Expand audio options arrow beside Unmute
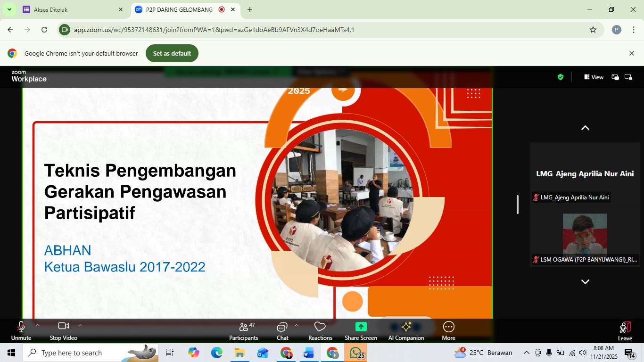 click(x=38, y=325)
